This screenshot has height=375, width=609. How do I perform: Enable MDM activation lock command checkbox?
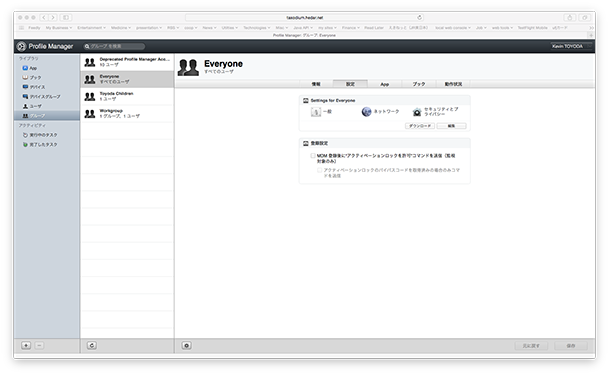point(313,156)
